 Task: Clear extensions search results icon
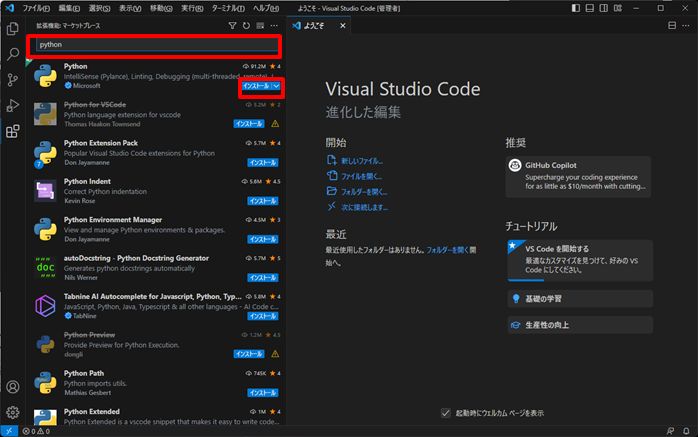point(260,26)
